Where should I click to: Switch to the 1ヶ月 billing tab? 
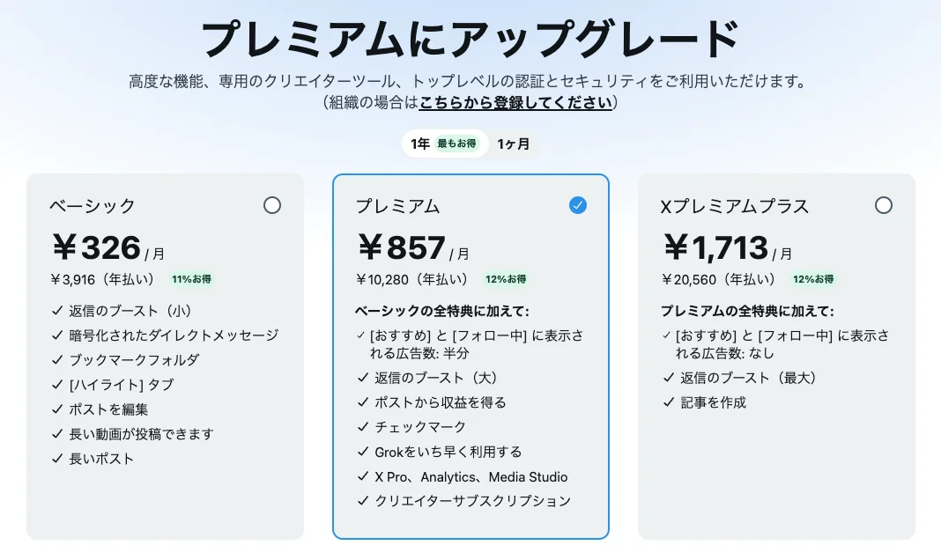click(513, 144)
